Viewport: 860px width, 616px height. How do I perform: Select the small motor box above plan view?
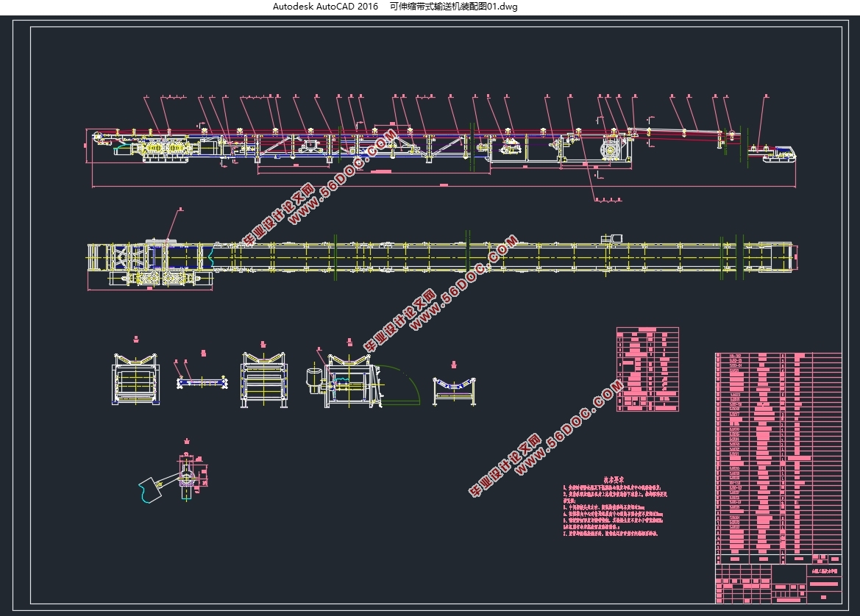(x=611, y=238)
